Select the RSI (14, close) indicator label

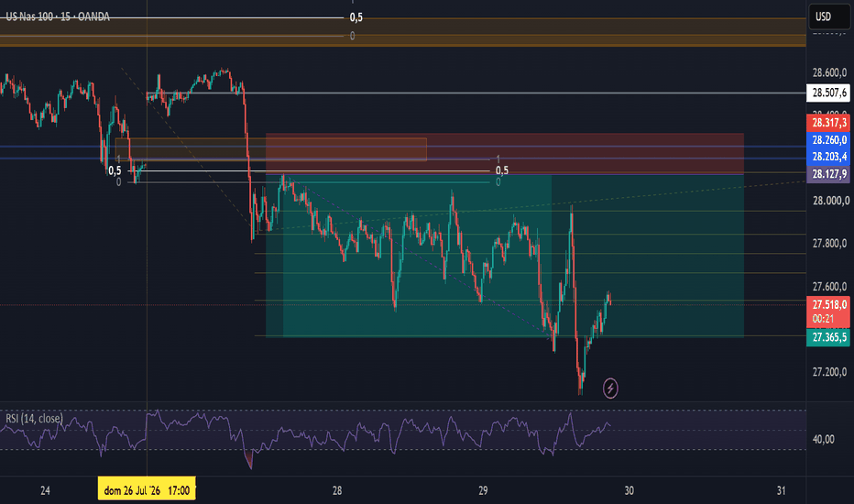coord(34,419)
